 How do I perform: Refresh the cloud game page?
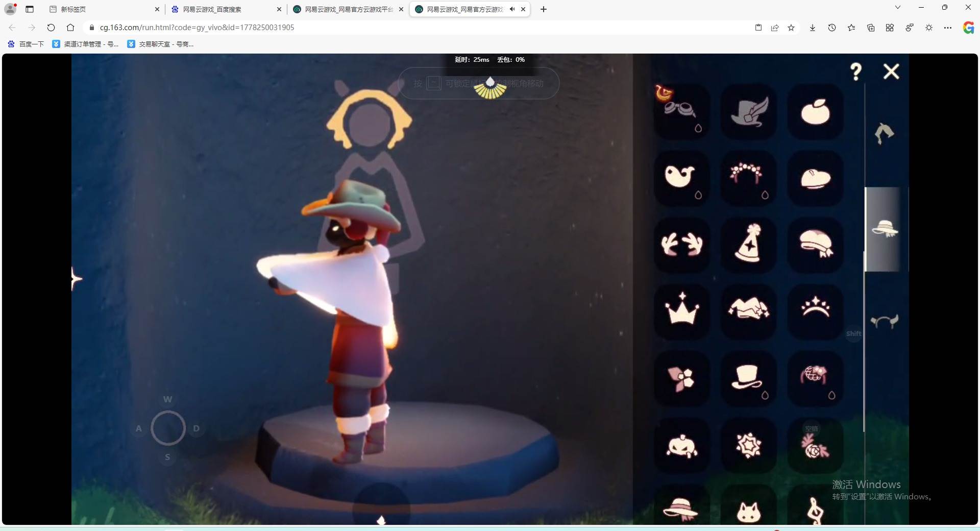tap(51, 28)
